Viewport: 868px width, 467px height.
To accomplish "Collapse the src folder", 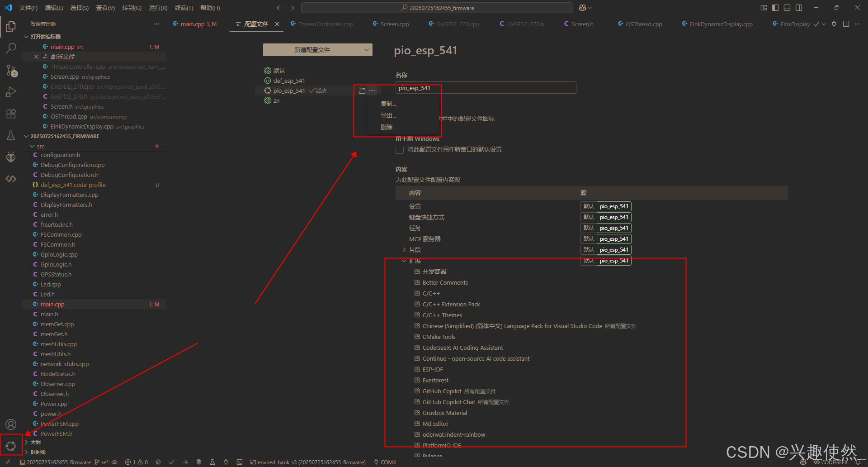I will click(32, 146).
